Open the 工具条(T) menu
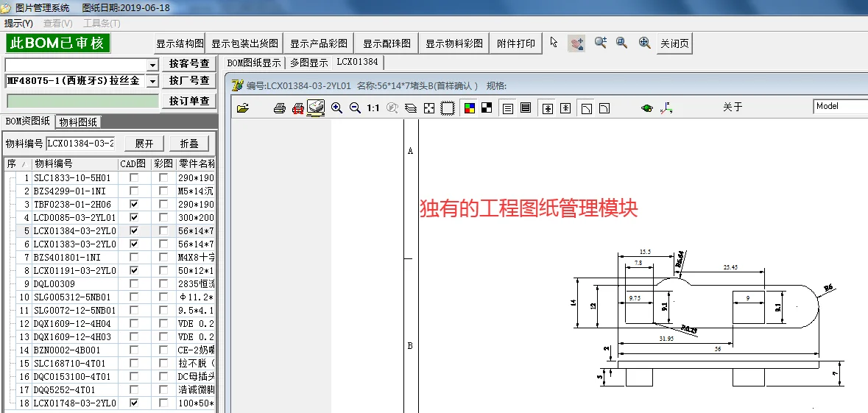Viewport: 868px width, 413px height. pyautogui.click(x=102, y=24)
